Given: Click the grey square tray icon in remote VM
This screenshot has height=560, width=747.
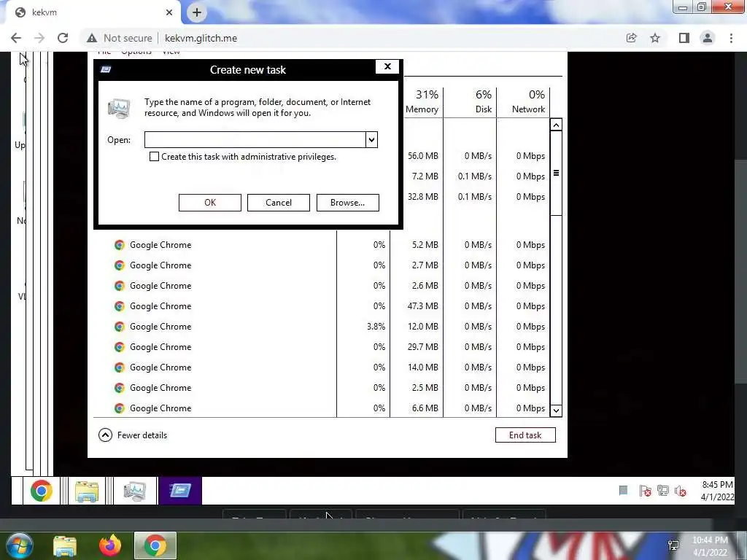Looking at the screenshot, I should coord(623,491).
